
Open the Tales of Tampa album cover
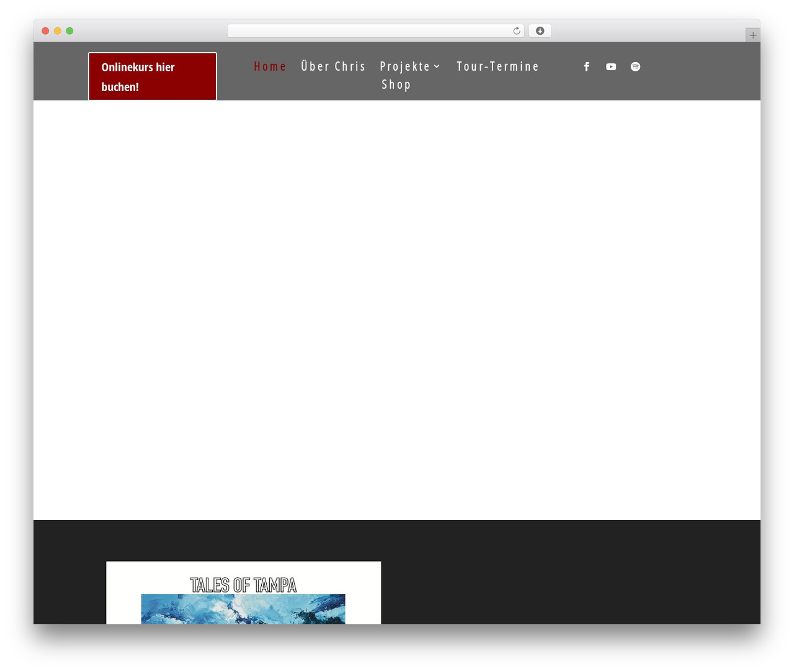[x=243, y=593]
